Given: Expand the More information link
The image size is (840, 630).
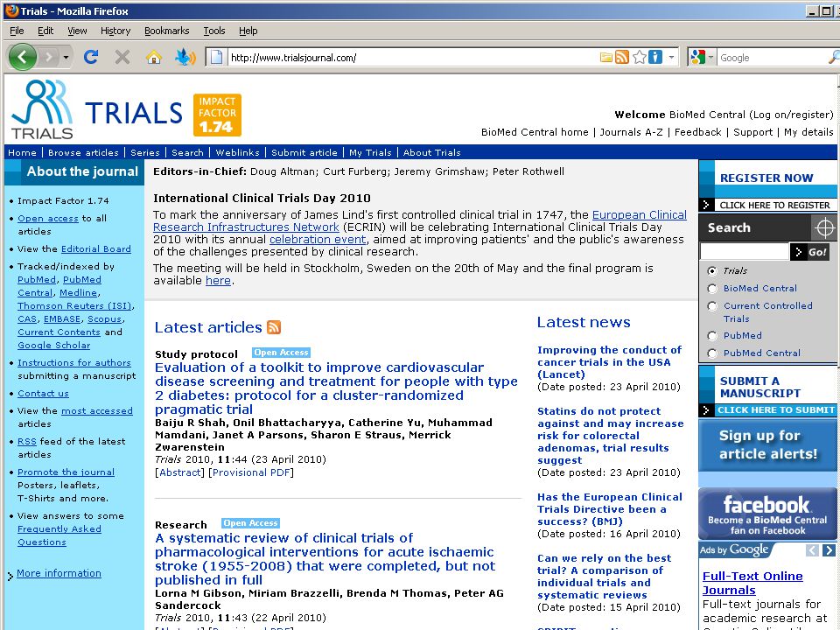Looking at the screenshot, I should (x=59, y=573).
